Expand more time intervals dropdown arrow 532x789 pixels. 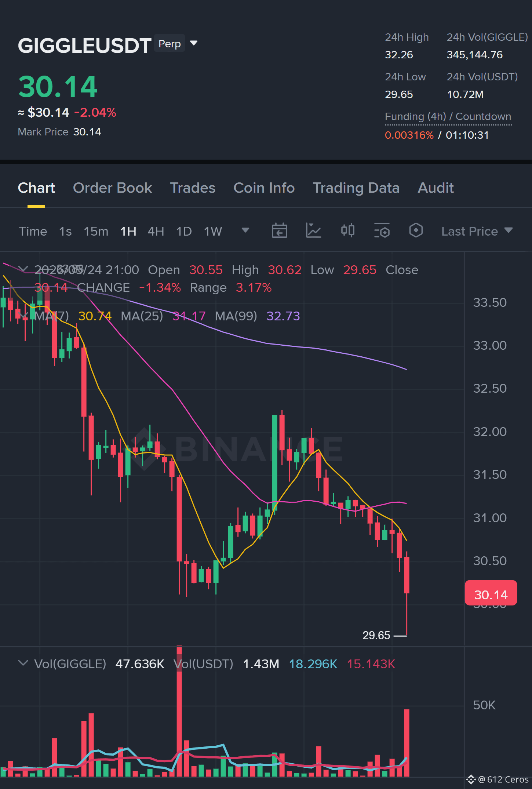tap(245, 230)
